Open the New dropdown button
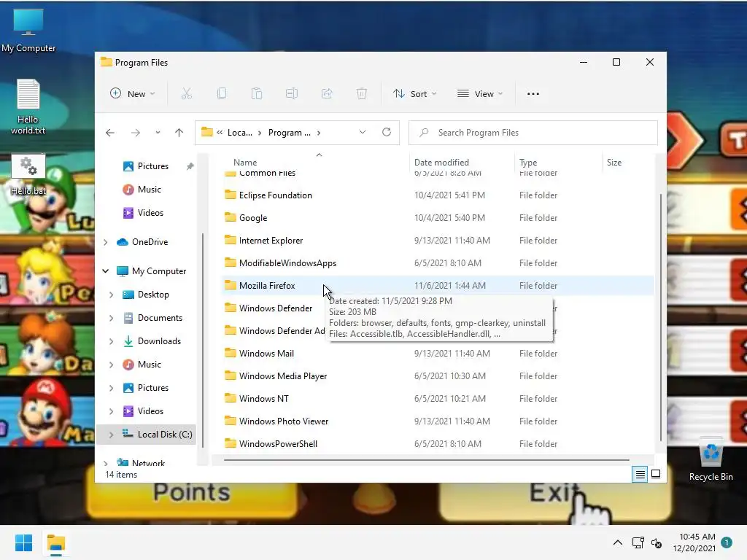Viewport: 747px width, 560px height. coord(133,94)
